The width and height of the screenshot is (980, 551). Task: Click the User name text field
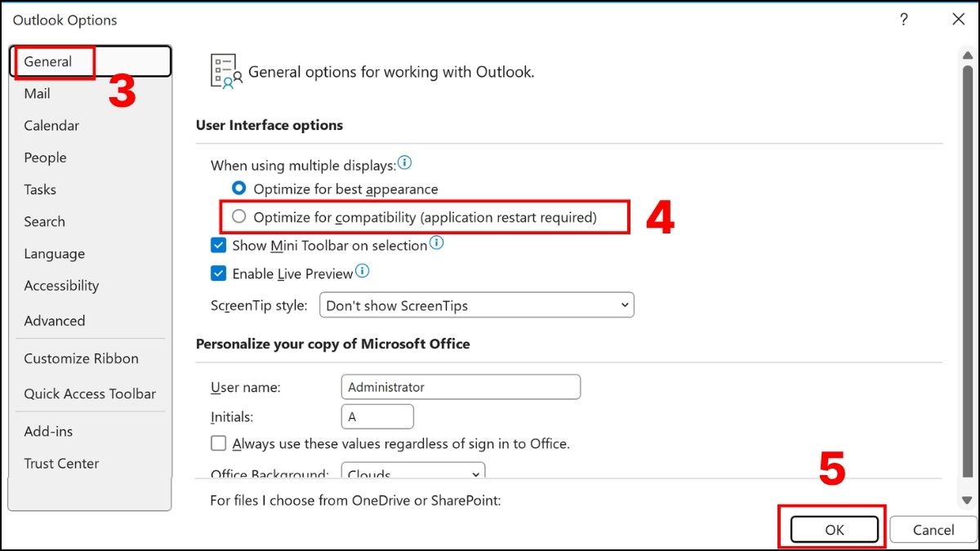461,387
